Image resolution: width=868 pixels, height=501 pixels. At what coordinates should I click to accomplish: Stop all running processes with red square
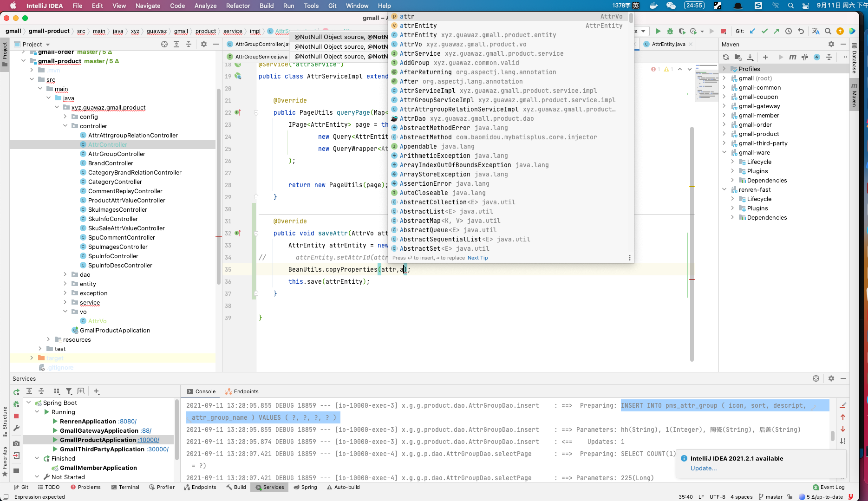(724, 31)
